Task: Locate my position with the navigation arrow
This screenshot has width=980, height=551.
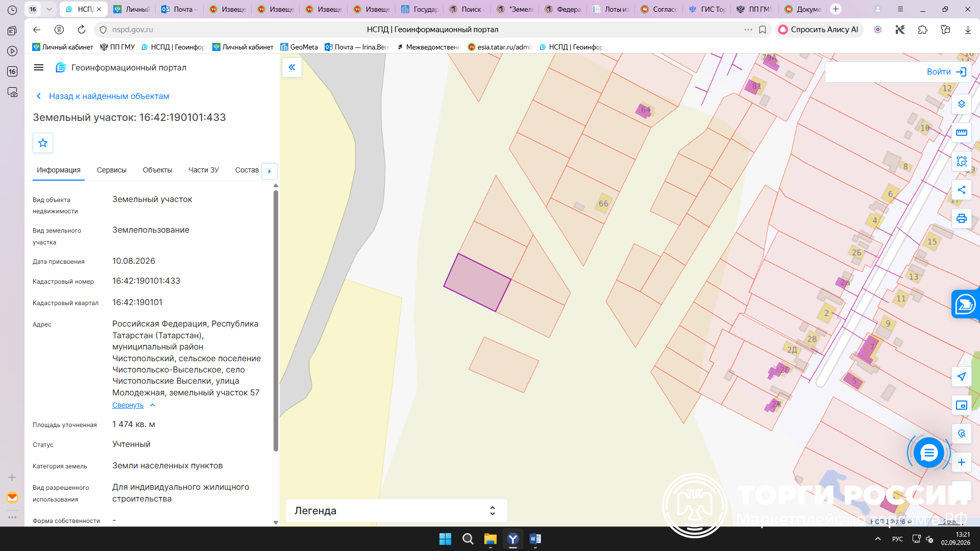Action: pos(962,377)
